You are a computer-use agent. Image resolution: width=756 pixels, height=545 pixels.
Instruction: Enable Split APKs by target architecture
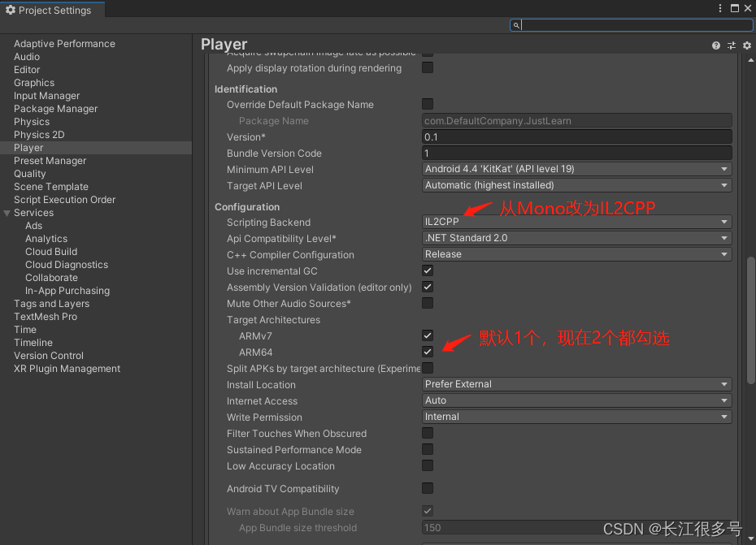tap(428, 368)
